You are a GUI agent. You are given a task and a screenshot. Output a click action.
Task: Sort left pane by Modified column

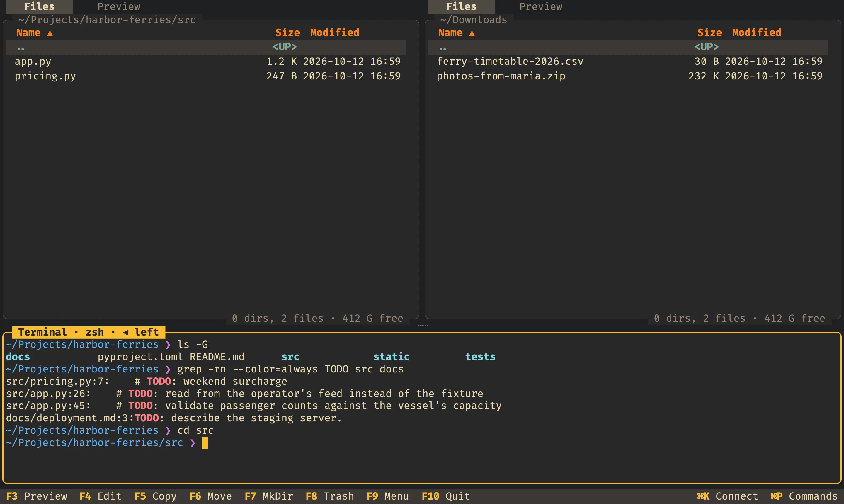click(335, 33)
